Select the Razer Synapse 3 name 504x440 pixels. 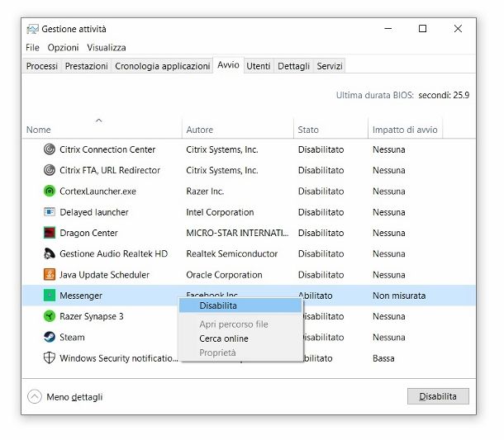click(x=92, y=316)
